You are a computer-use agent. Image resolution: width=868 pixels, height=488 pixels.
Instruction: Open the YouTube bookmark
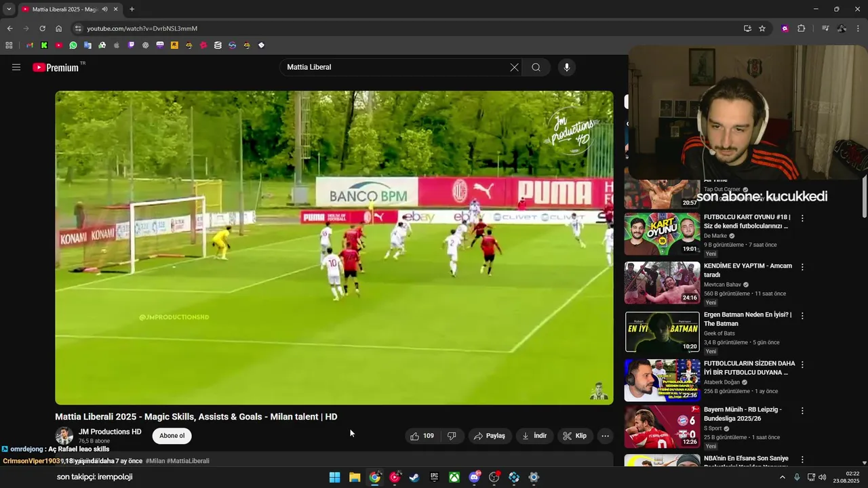coord(59,45)
